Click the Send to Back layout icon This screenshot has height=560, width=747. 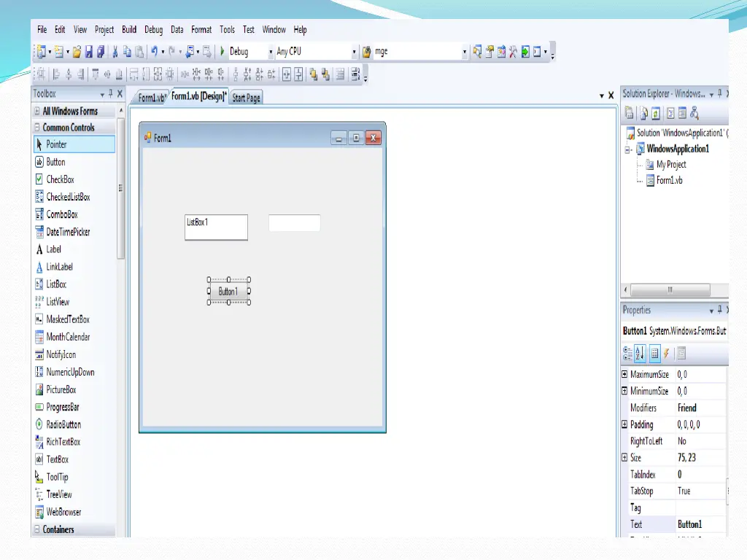point(326,74)
